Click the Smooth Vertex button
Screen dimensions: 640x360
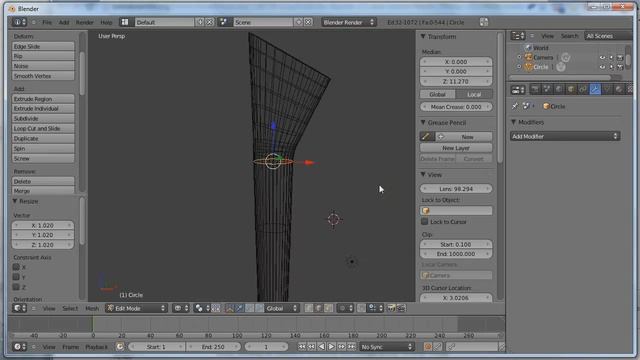pos(43,76)
